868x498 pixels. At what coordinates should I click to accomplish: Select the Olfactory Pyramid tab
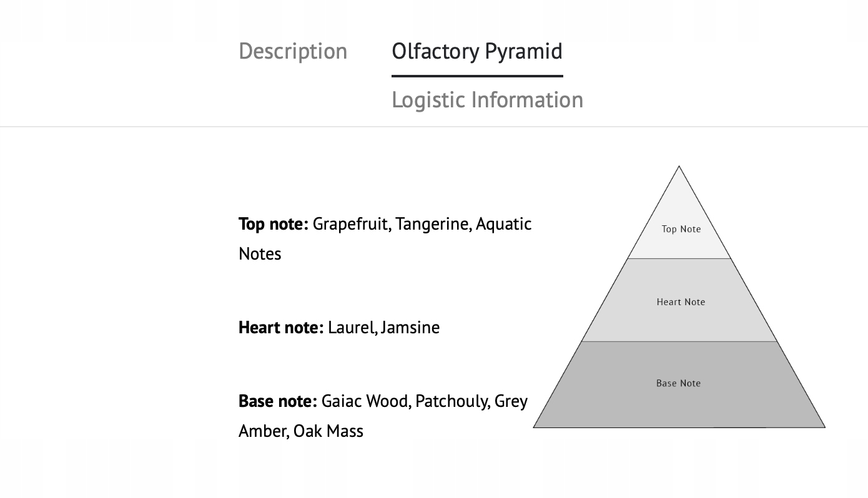point(477,51)
